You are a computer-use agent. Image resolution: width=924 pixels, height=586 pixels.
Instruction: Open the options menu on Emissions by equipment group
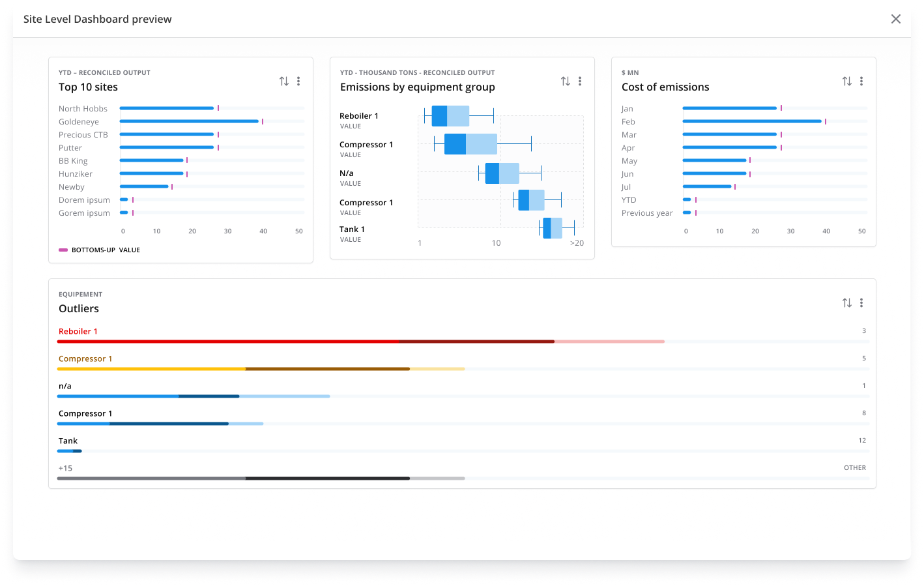coord(581,81)
